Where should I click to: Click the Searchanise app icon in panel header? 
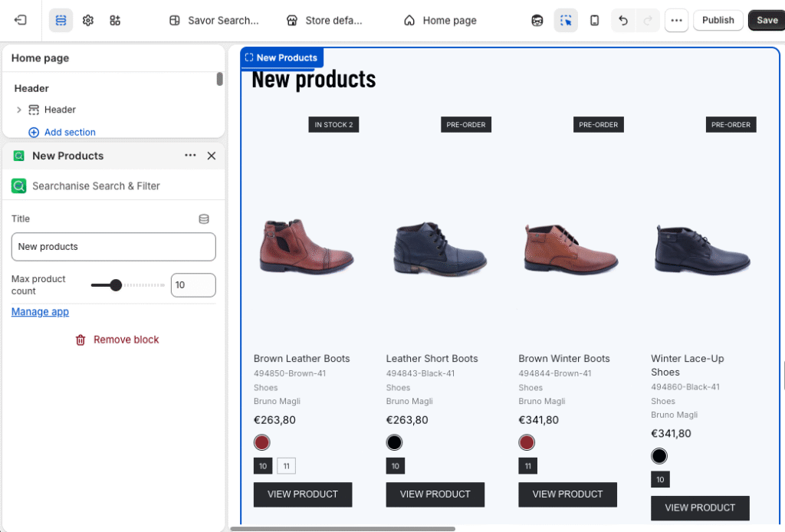[19, 156]
